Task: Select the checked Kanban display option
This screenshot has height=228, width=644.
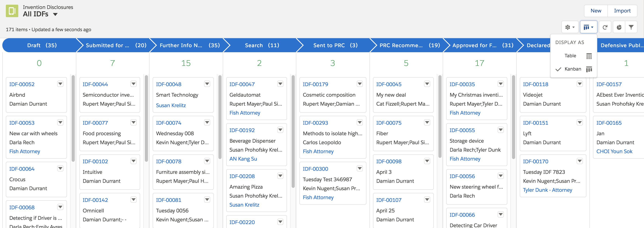Action: [x=573, y=69]
